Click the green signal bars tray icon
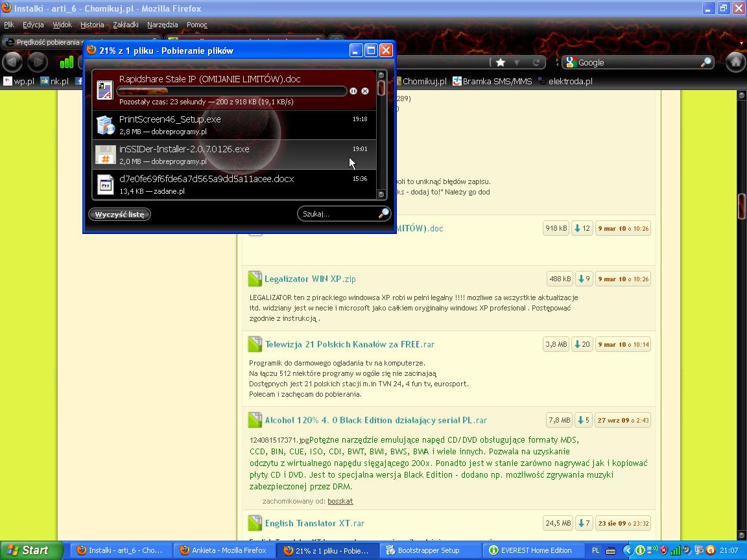 (675, 550)
